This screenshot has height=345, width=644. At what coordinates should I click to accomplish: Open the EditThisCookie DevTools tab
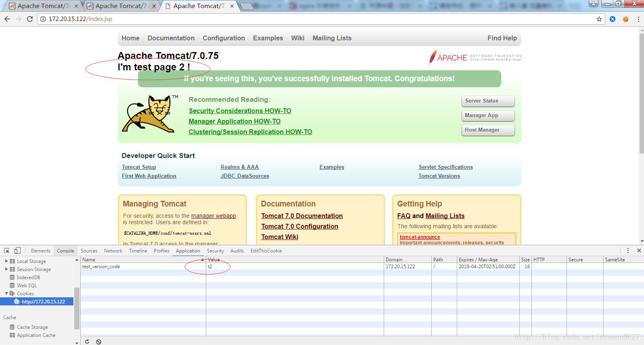[266, 251]
